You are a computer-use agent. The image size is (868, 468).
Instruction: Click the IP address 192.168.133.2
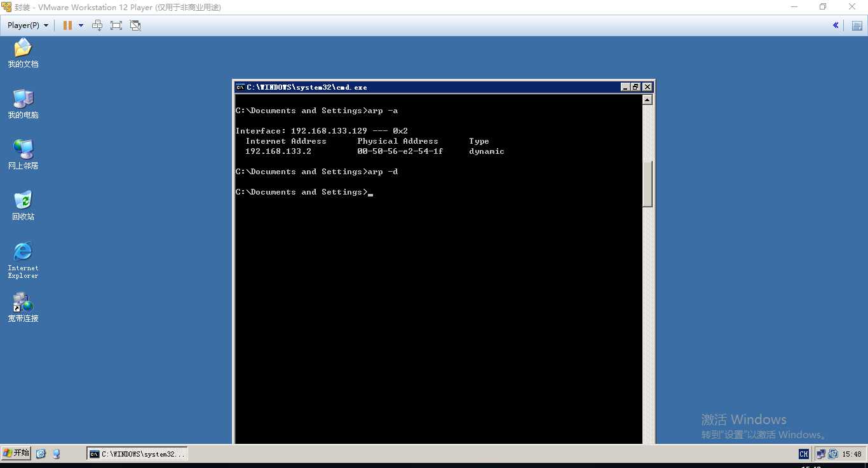tap(278, 151)
